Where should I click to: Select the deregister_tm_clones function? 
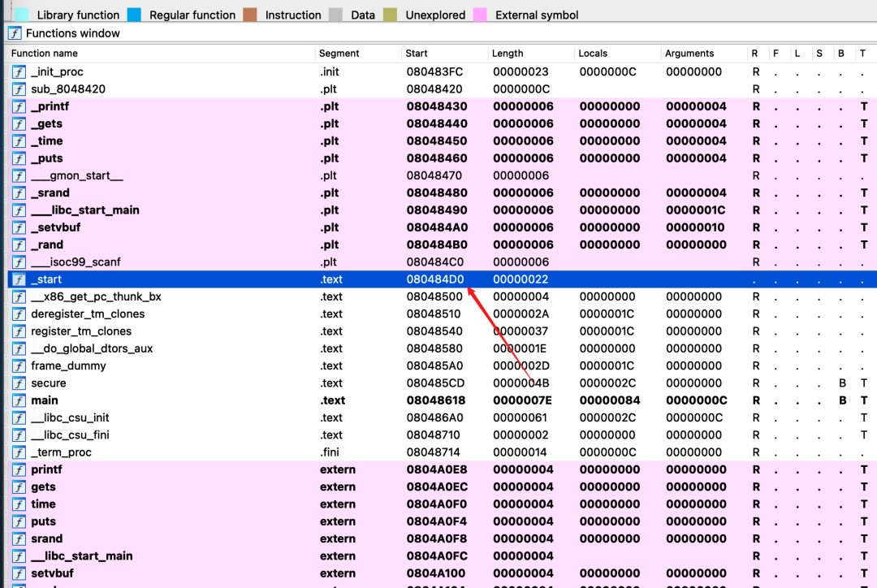[88, 314]
